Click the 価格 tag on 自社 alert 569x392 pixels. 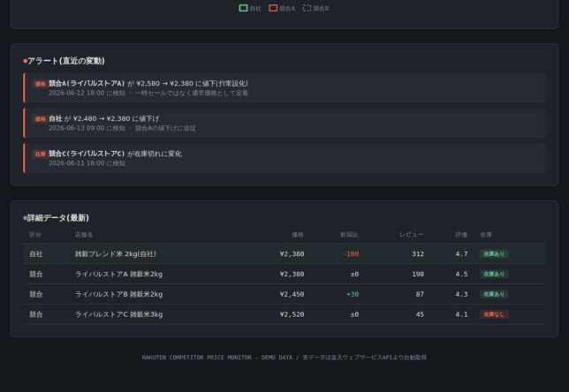coord(40,119)
